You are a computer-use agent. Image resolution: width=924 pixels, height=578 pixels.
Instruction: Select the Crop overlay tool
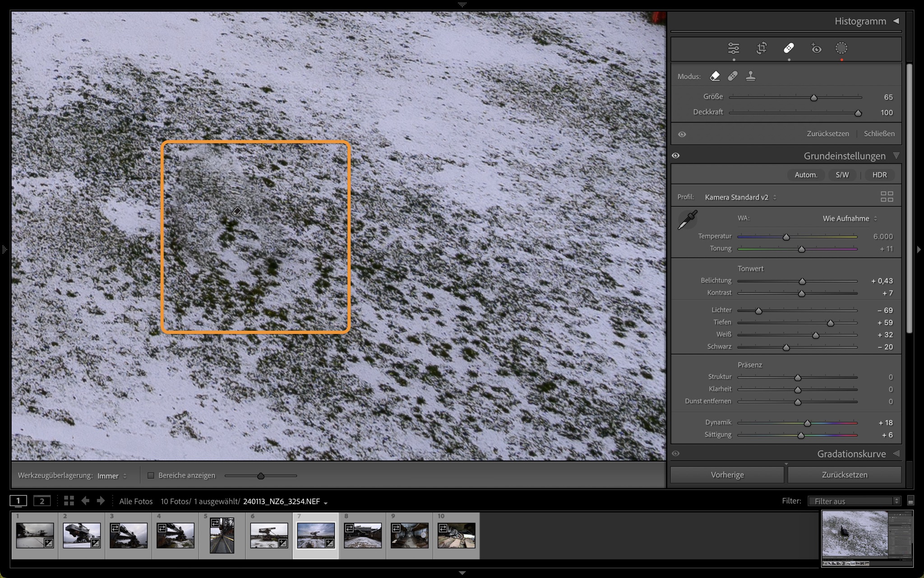pos(762,48)
